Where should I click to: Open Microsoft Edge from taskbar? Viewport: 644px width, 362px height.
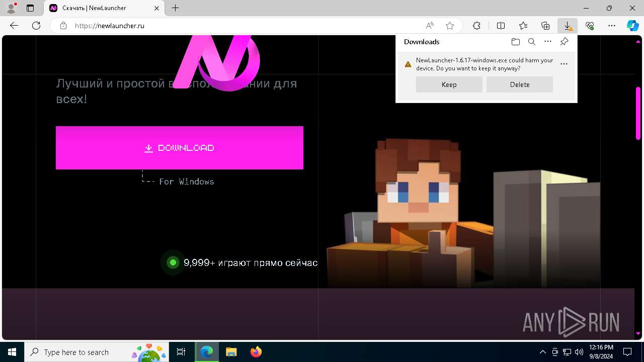[x=207, y=352]
